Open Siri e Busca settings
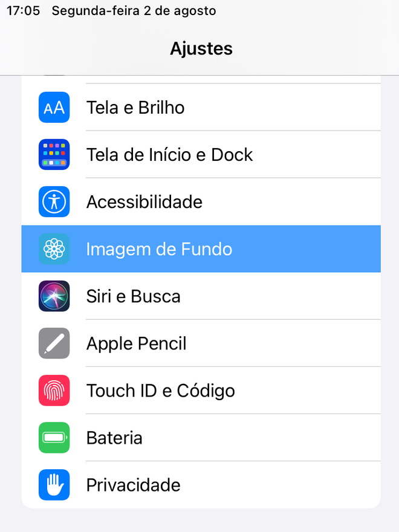The image size is (399, 532). [201, 296]
